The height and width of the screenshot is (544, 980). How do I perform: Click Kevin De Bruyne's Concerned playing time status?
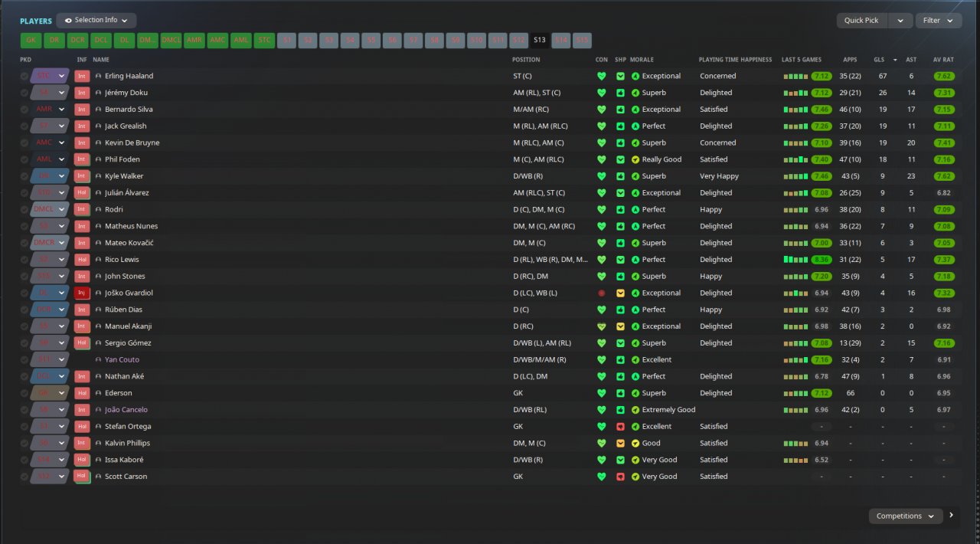[x=717, y=143]
